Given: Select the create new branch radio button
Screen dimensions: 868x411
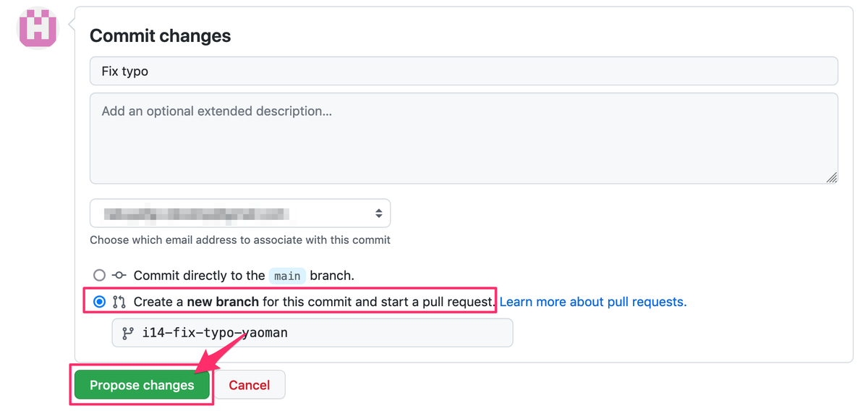Looking at the screenshot, I should coord(100,302).
